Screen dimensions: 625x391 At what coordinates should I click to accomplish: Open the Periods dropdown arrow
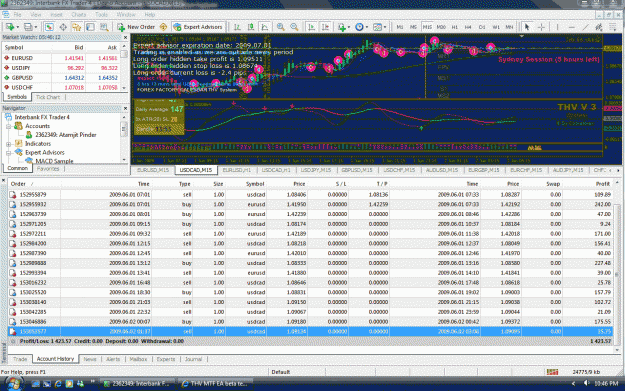point(366,28)
